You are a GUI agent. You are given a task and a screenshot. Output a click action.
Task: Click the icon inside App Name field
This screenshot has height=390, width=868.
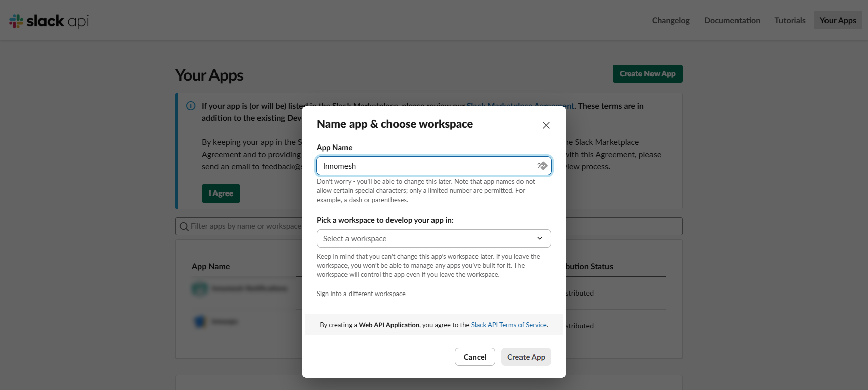pos(543,166)
